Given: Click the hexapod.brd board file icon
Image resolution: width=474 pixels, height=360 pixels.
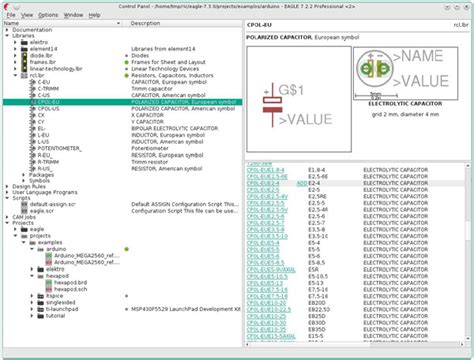Looking at the screenshot, I should (x=49, y=283).
